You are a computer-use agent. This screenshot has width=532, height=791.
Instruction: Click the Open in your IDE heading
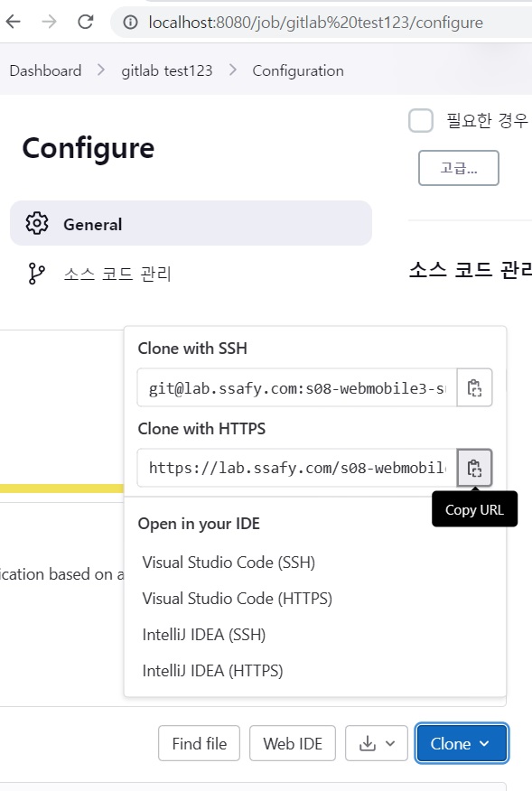(199, 524)
